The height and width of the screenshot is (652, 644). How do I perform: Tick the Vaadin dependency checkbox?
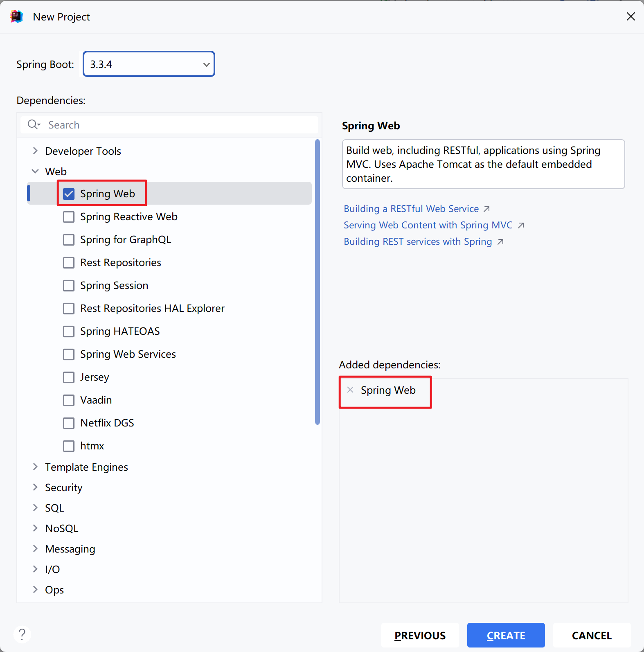click(x=69, y=400)
